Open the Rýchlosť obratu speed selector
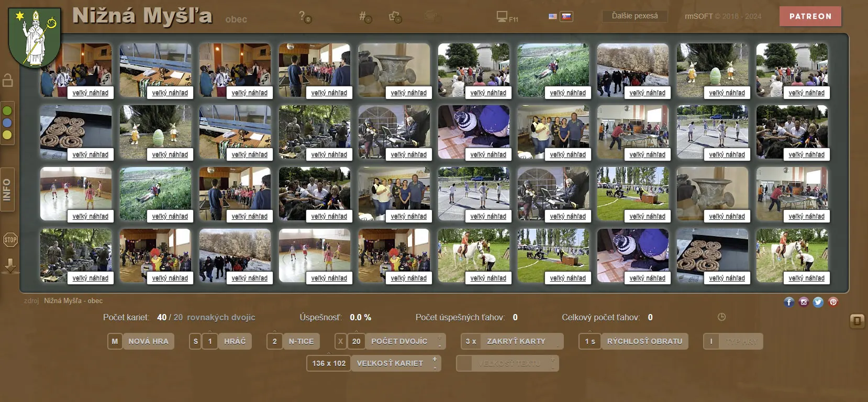868x402 pixels. 644,341
